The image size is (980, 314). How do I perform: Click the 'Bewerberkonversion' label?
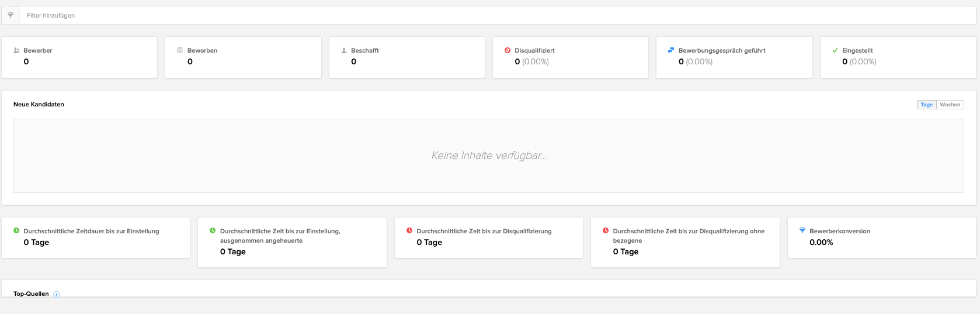point(840,232)
